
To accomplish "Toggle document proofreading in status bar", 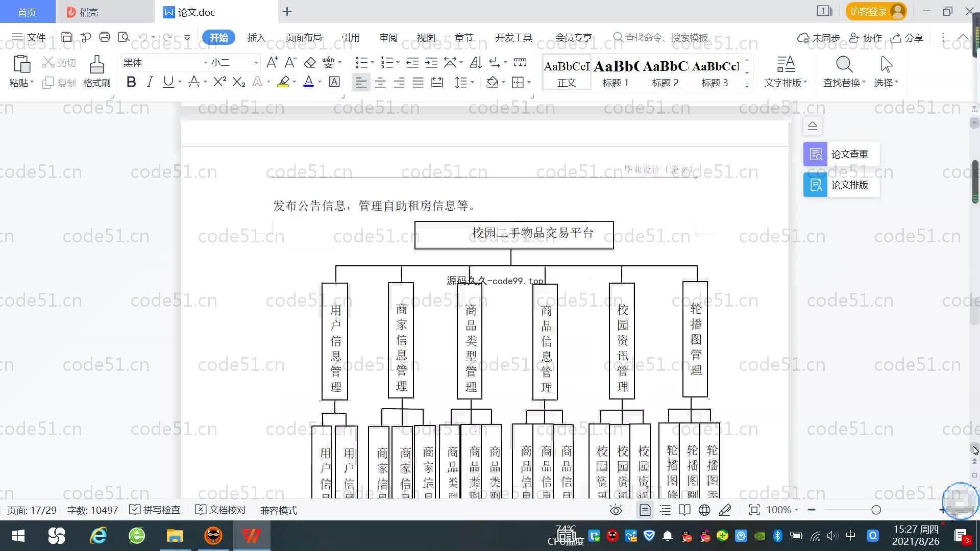I will pos(220,510).
